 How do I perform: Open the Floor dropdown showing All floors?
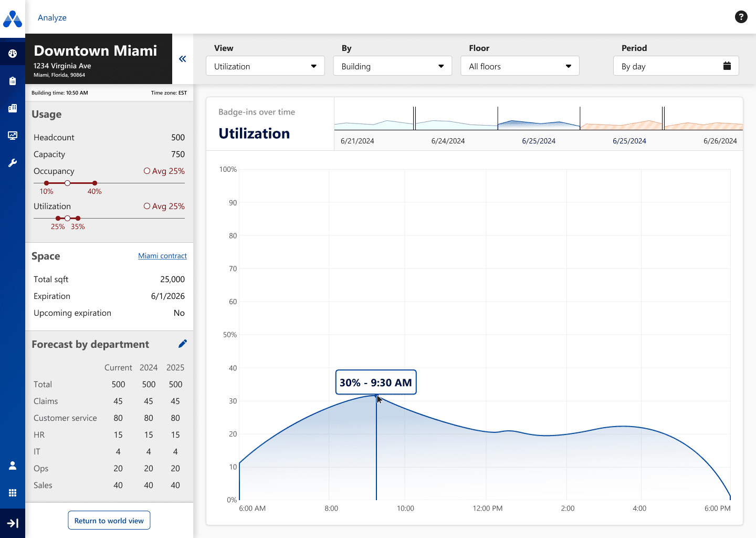click(520, 66)
